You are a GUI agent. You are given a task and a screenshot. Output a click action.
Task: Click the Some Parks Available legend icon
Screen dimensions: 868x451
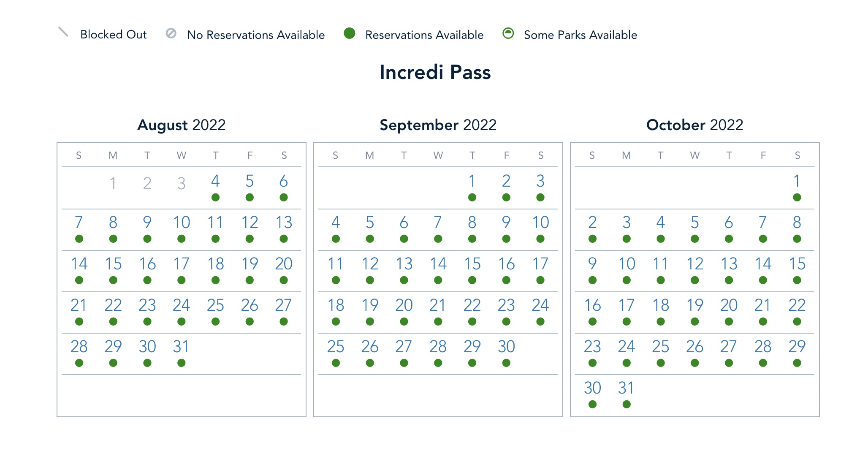coord(508,33)
